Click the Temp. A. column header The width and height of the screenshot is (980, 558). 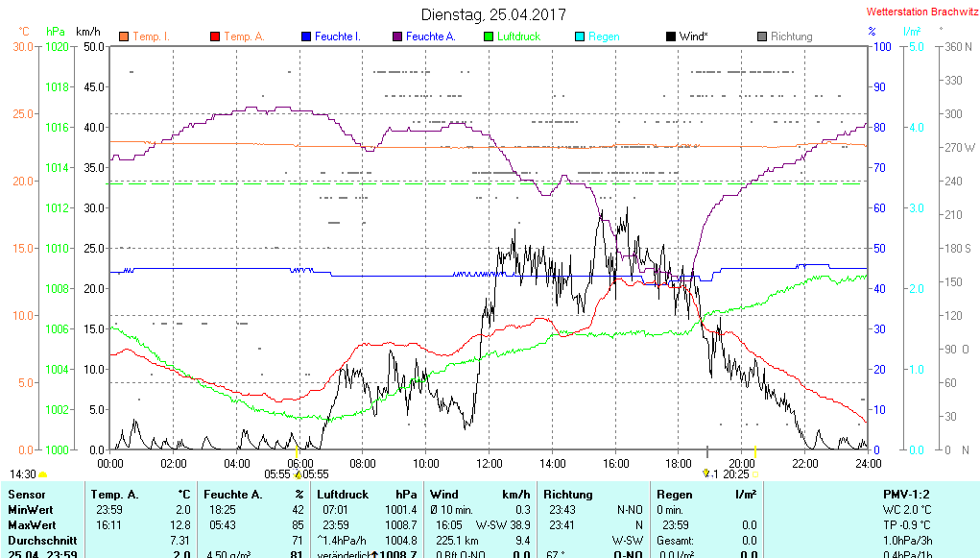pos(114,494)
